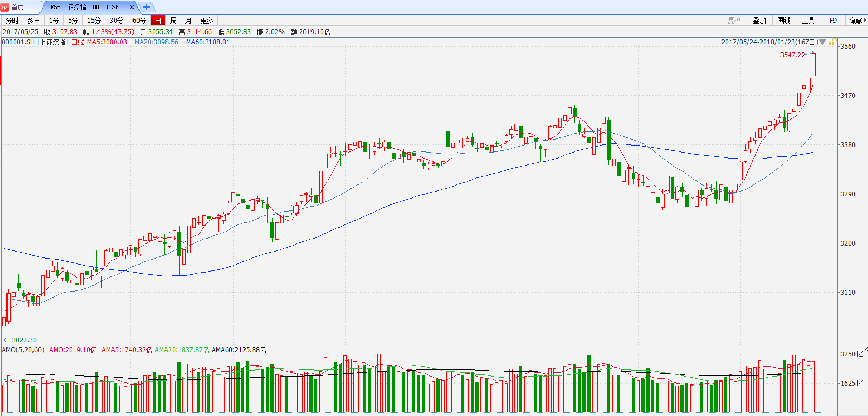Image resolution: width=868 pixels, height=416 pixels.
Task: Click the F9 button
Action: point(833,21)
